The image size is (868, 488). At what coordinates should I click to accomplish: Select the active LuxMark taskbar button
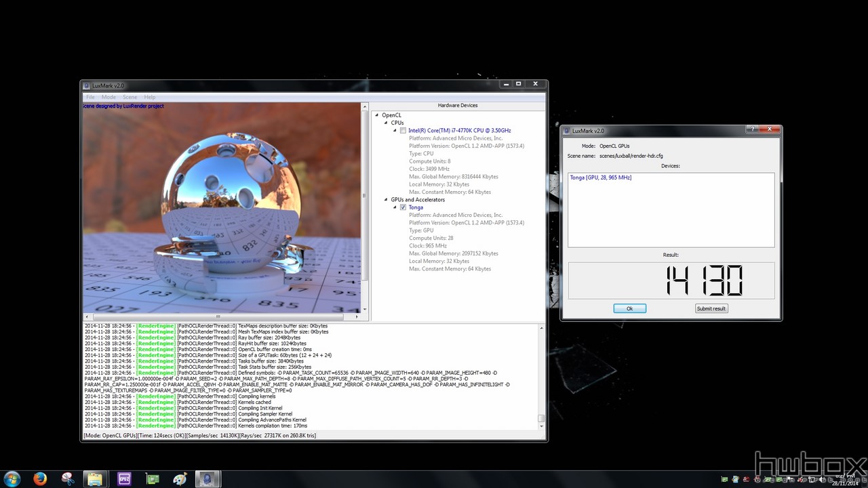pos(208,479)
